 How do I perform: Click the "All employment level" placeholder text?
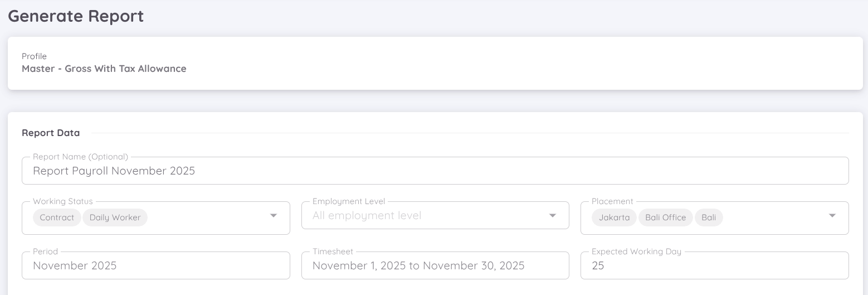pyautogui.click(x=367, y=216)
